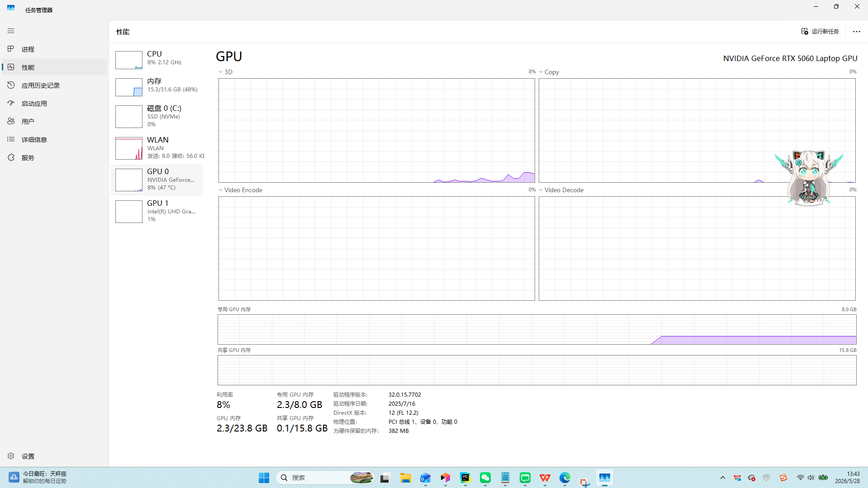
Task: Click the 专用 GPU 内存 graph
Action: tap(537, 329)
